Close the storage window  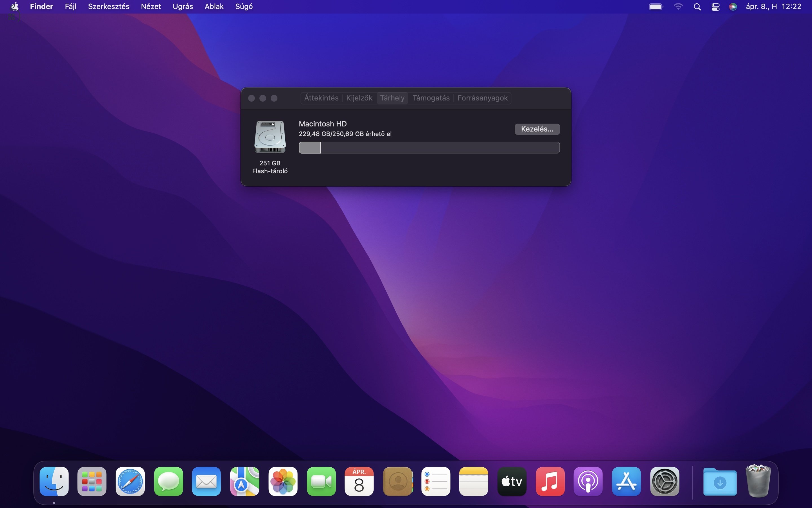[x=251, y=98]
